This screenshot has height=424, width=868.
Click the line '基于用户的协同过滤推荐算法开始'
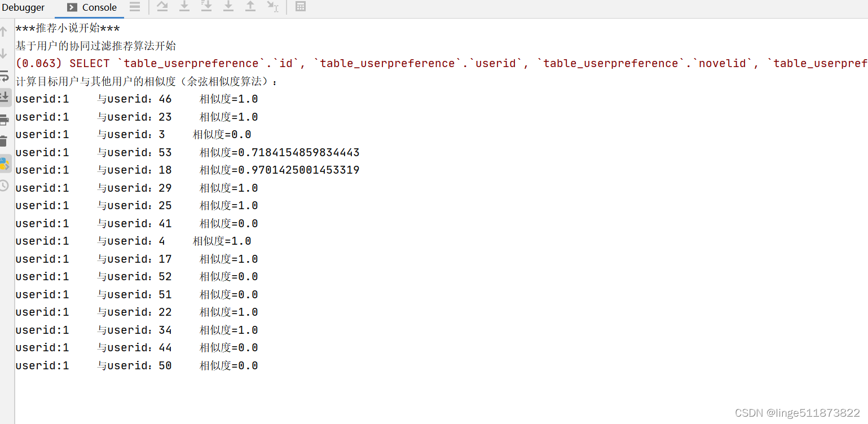click(x=96, y=46)
